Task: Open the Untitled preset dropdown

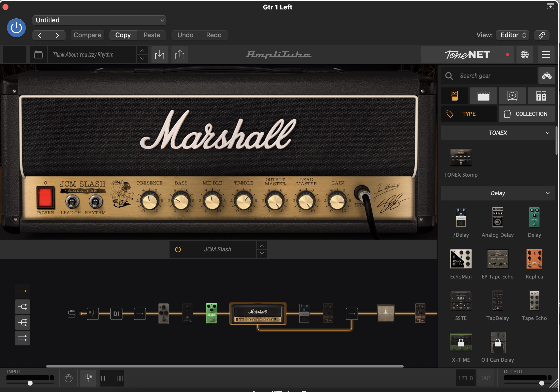Action: coord(99,20)
